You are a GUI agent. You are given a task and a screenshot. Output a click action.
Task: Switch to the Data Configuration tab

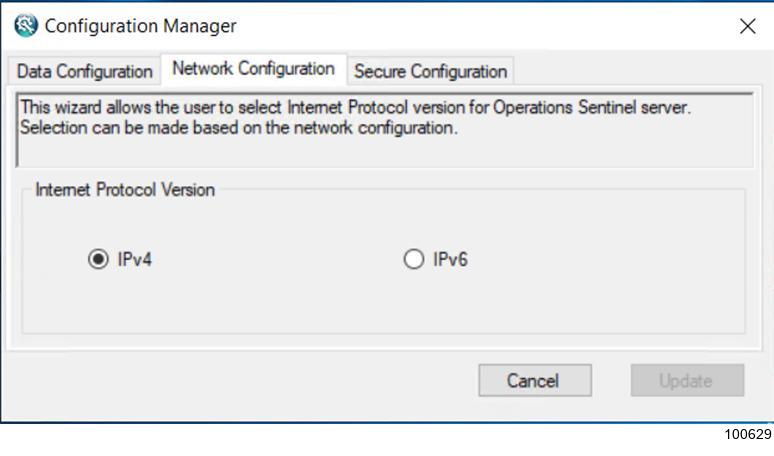point(84,72)
